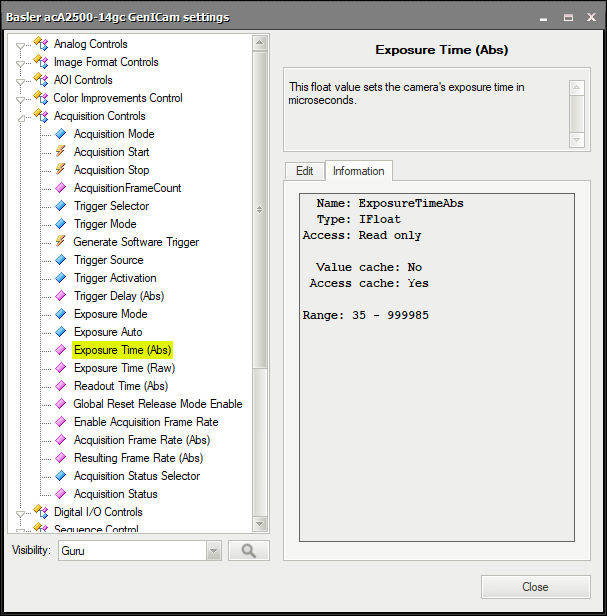Maximize the GenICam settings window
The height and width of the screenshot is (616, 607).
tap(568, 17)
